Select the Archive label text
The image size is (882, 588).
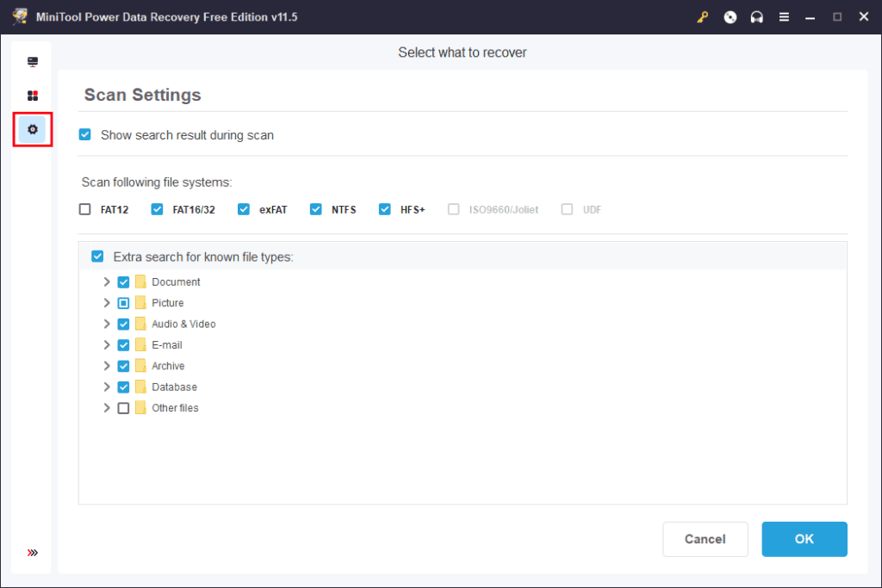click(168, 366)
